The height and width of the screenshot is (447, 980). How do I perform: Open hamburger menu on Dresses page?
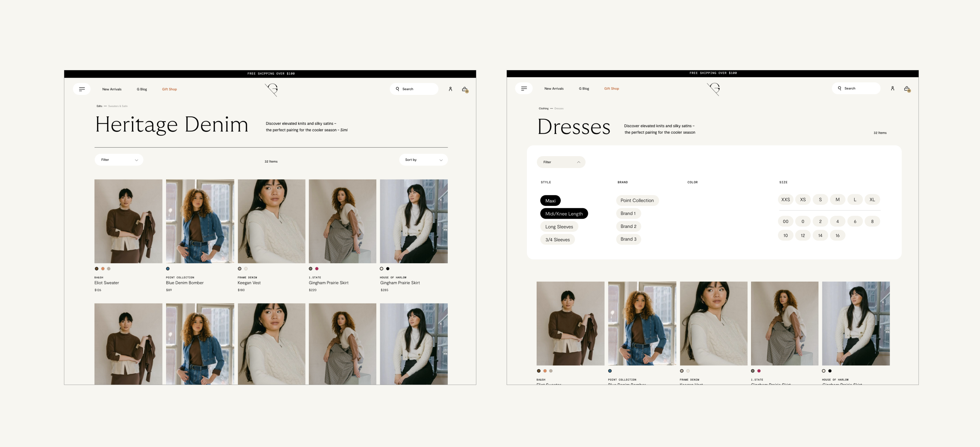524,88
